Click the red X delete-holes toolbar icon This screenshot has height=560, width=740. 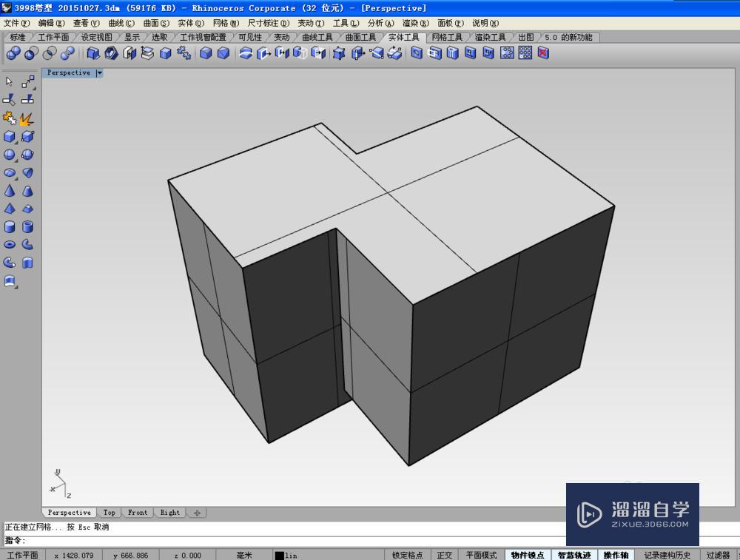(543, 53)
